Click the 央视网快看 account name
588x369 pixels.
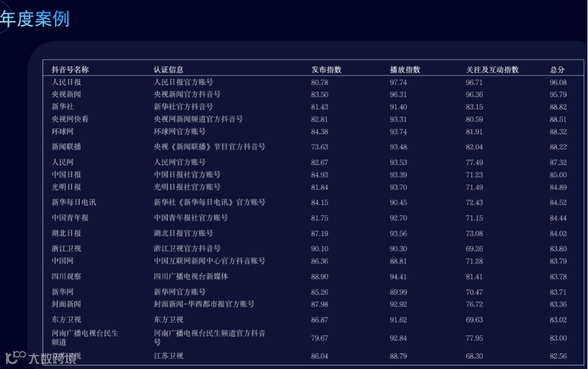tap(70, 119)
